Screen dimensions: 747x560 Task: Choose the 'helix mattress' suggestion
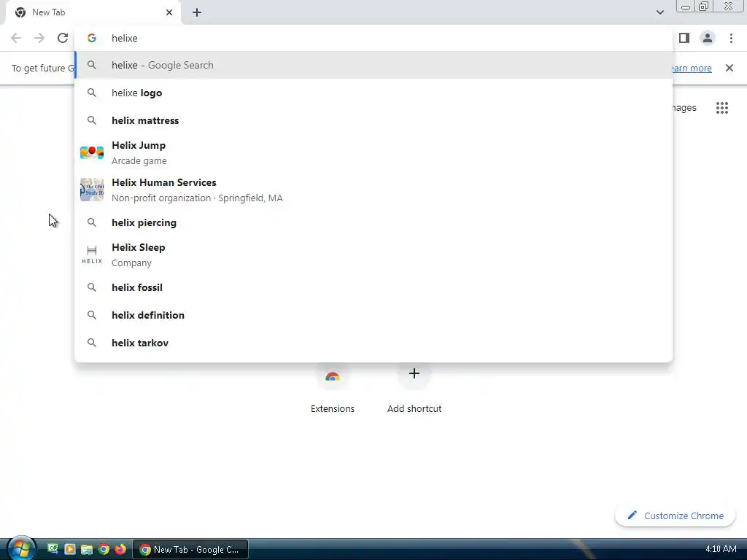pos(373,120)
